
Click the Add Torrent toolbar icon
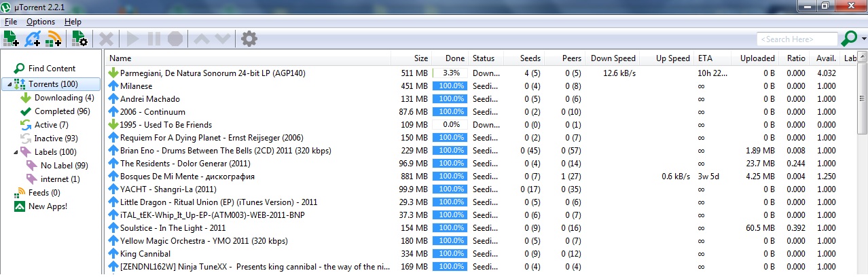coord(11,39)
